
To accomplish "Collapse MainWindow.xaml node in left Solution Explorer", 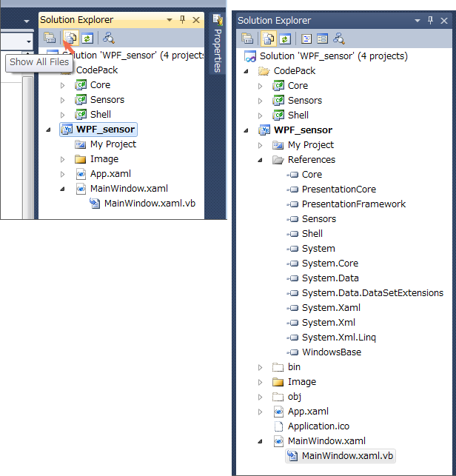I will [62, 189].
